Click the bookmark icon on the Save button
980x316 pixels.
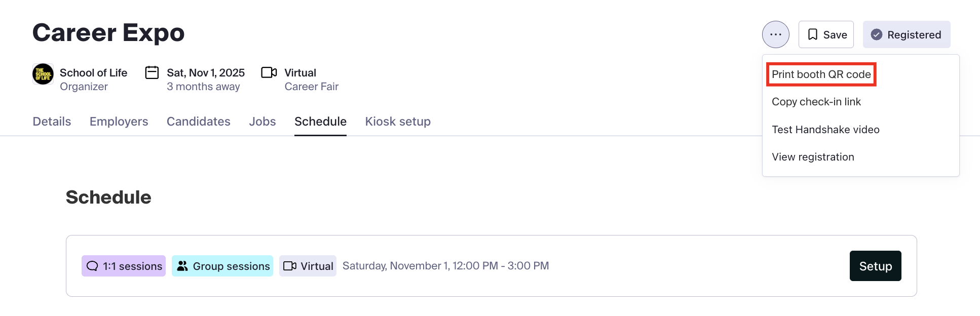[813, 34]
